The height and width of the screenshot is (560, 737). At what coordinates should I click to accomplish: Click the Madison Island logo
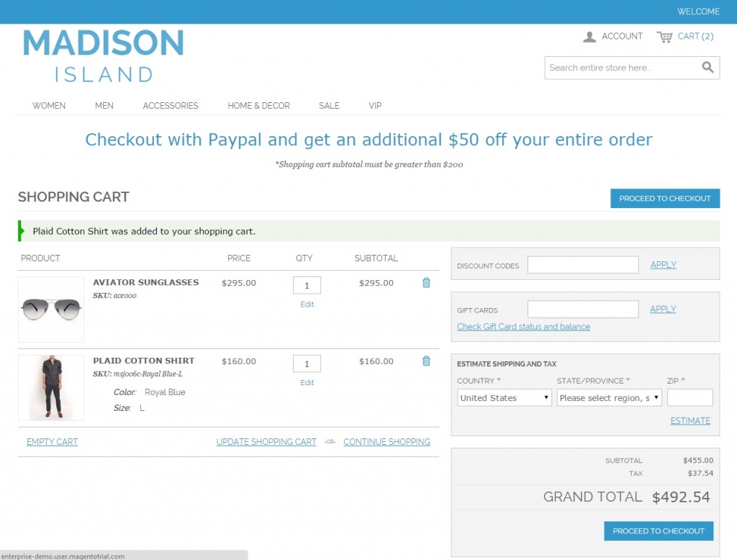(104, 55)
